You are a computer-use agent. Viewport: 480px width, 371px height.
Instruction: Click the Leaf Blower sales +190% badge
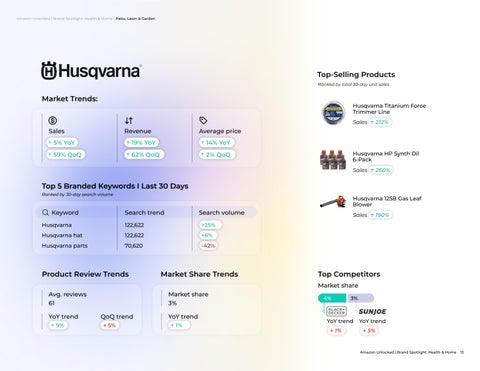click(x=380, y=215)
